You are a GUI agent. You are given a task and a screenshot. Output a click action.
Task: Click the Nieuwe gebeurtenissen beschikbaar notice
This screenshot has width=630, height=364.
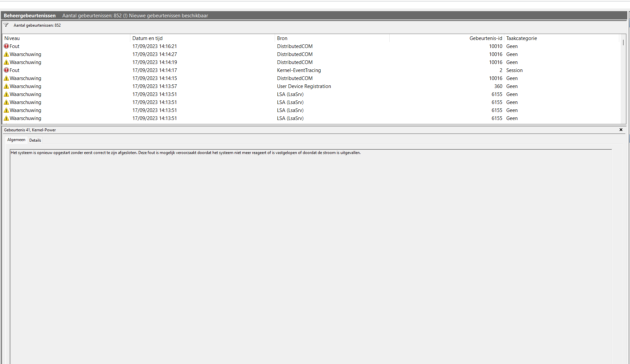[x=168, y=16]
